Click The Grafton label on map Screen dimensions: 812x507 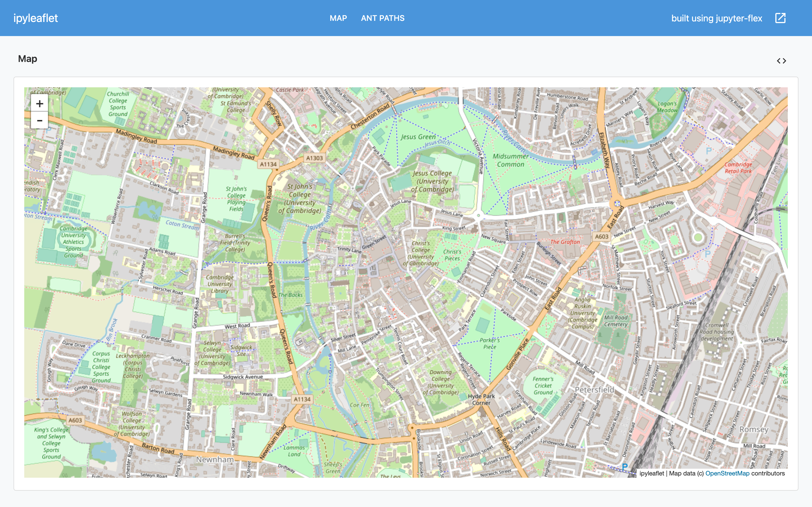[x=565, y=242]
